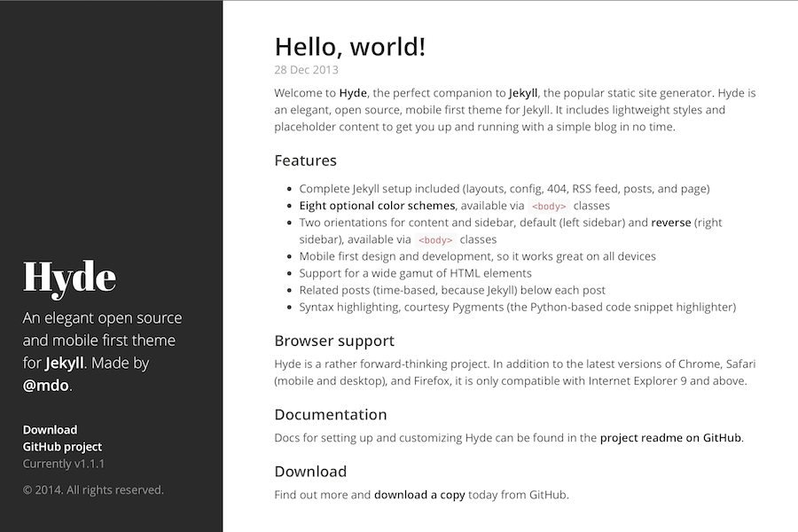Click the <body> code tag in color schemes bullet
Screen dimensions: 798x532
(548, 207)
